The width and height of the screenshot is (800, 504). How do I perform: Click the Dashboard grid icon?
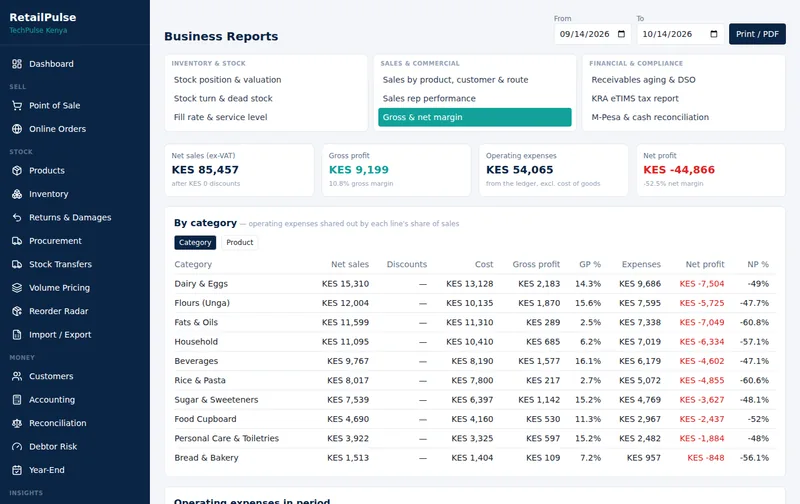[17, 64]
